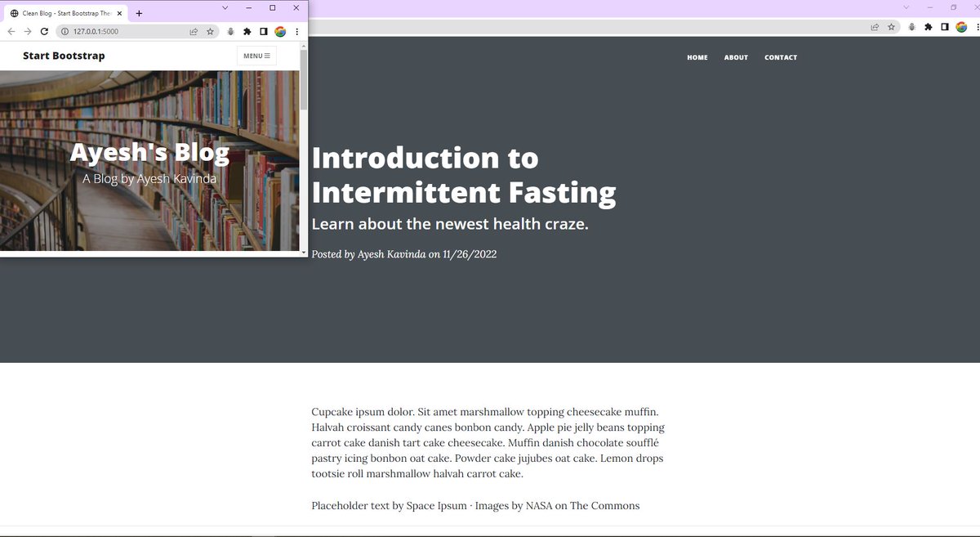Open the bug extension in the front window
This screenshot has width=980, height=537.
(231, 32)
